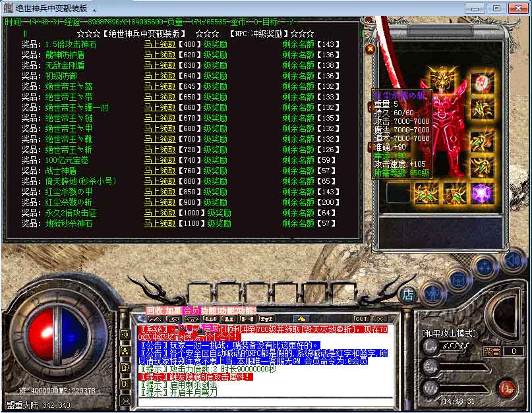
Task: Toggle the bottommost chat channel icon on left edge
Action: [x=125, y=401]
